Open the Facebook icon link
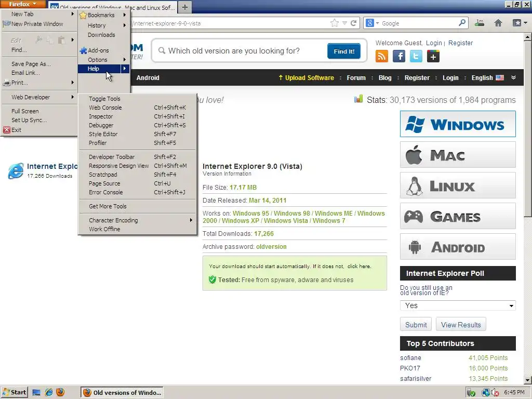The height and width of the screenshot is (399, 532). coord(399,56)
